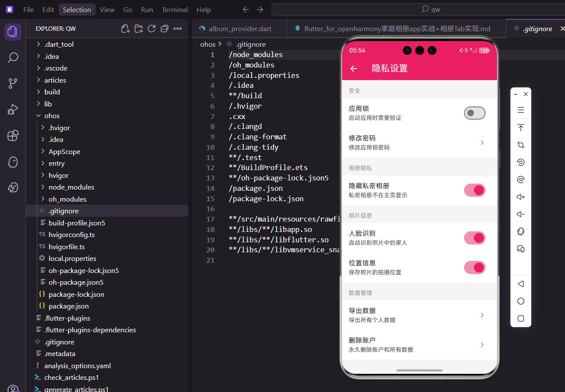Click line 5 text **/build in editor

(x=245, y=96)
